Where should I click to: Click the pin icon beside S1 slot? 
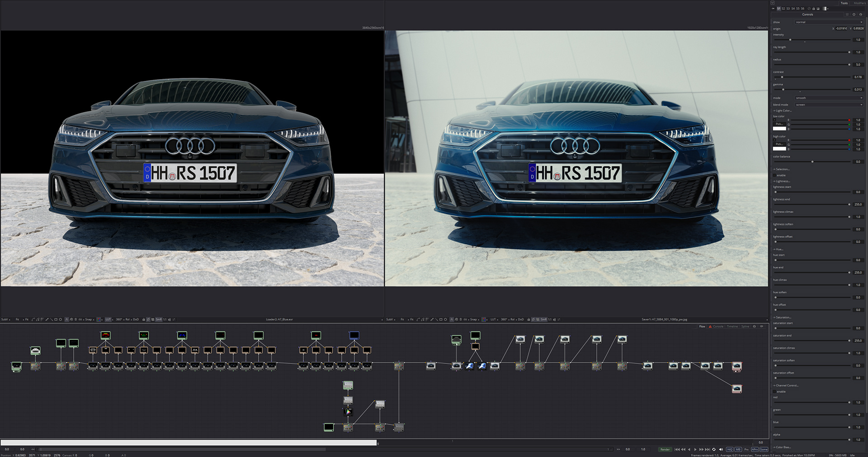(773, 9)
